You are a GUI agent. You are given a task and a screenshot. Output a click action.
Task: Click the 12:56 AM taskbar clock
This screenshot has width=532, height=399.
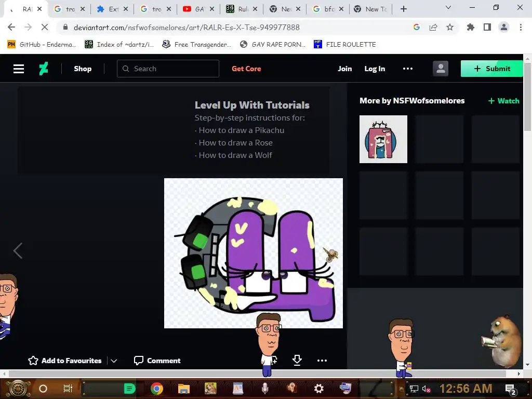coord(465,389)
